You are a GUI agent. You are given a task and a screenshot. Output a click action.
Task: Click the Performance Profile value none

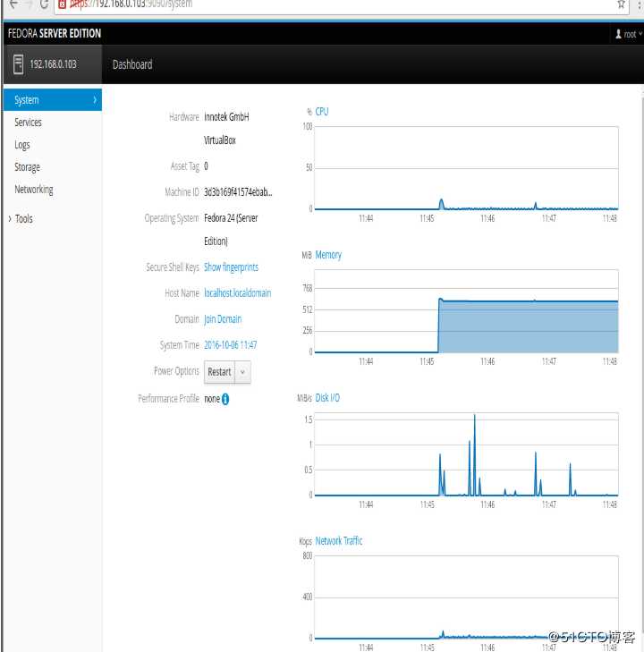pyautogui.click(x=212, y=399)
